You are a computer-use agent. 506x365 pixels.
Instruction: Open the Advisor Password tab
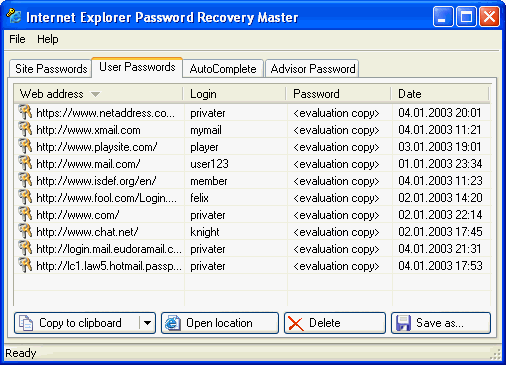pos(312,69)
